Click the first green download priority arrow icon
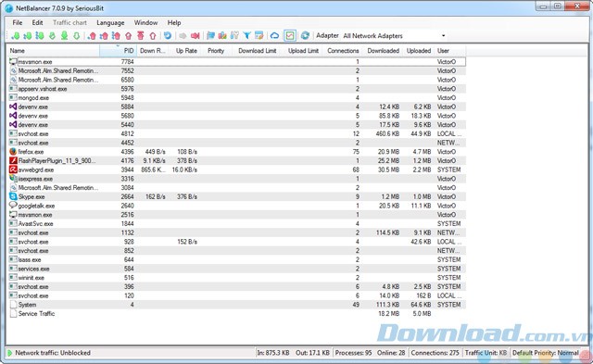The image size is (593, 364). pyautogui.click(x=16, y=36)
